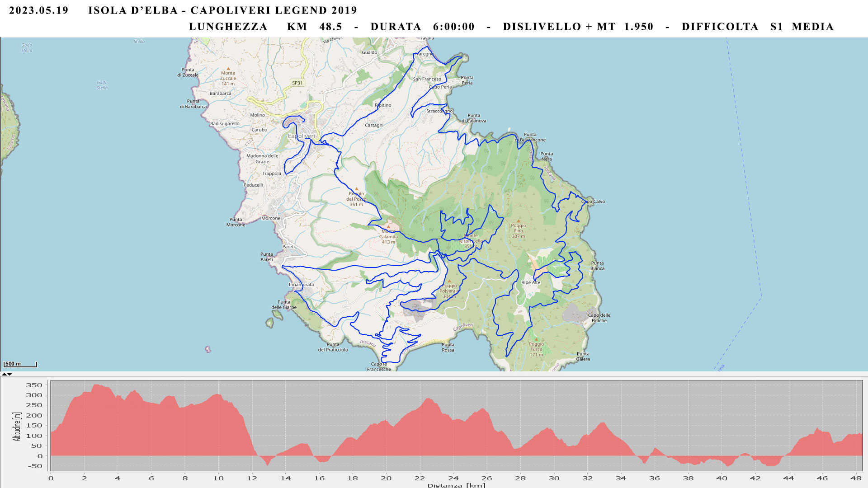Click the Punta del Praticciolo label
Image resolution: width=868 pixels, height=488 pixels.
(333, 347)
